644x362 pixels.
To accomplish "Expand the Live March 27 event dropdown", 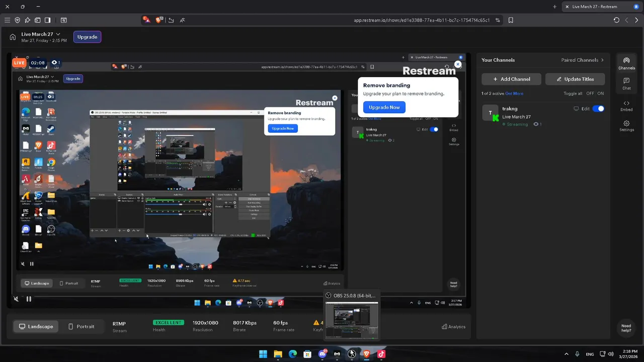I will point(58,34).
